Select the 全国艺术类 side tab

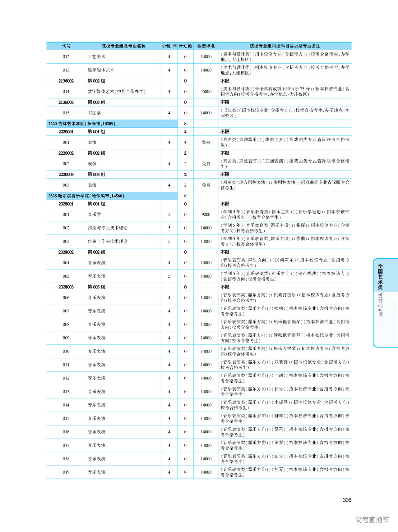(x=380, y=276)
